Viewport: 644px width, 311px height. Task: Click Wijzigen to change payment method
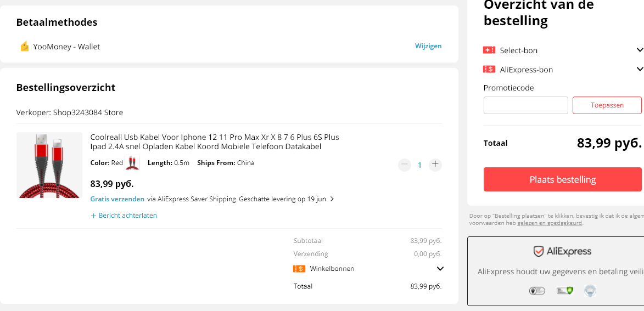point(428,46)
